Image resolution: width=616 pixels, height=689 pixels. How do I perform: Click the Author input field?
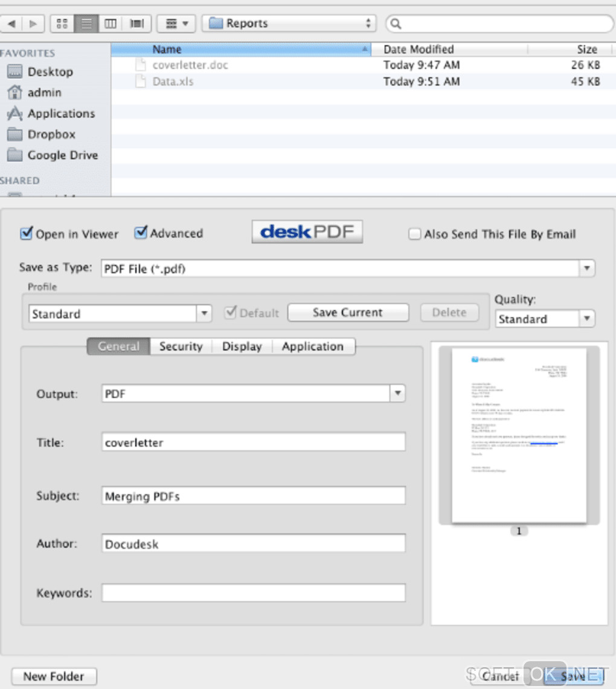coord(253,543)
